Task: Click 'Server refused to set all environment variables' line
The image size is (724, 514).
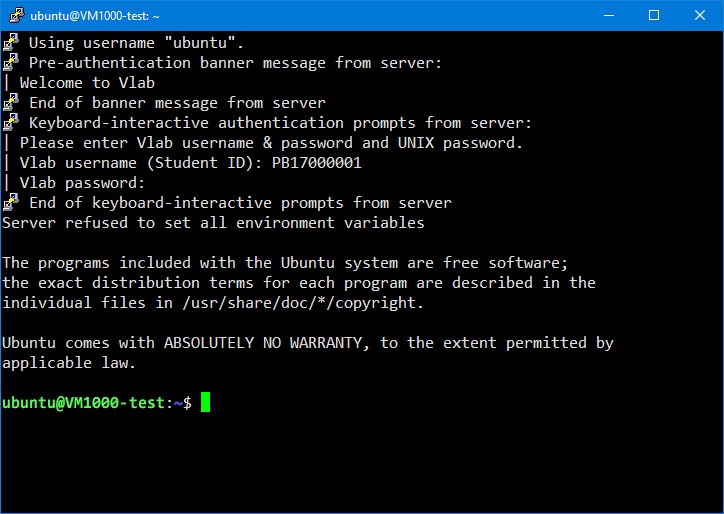Action: (x=213, y=223)
